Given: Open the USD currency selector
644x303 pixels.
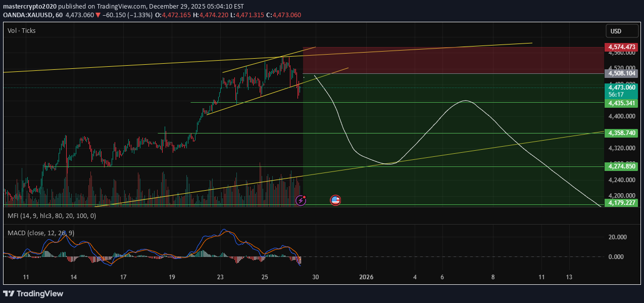Looking at the screenshot, I should point(622,31).
